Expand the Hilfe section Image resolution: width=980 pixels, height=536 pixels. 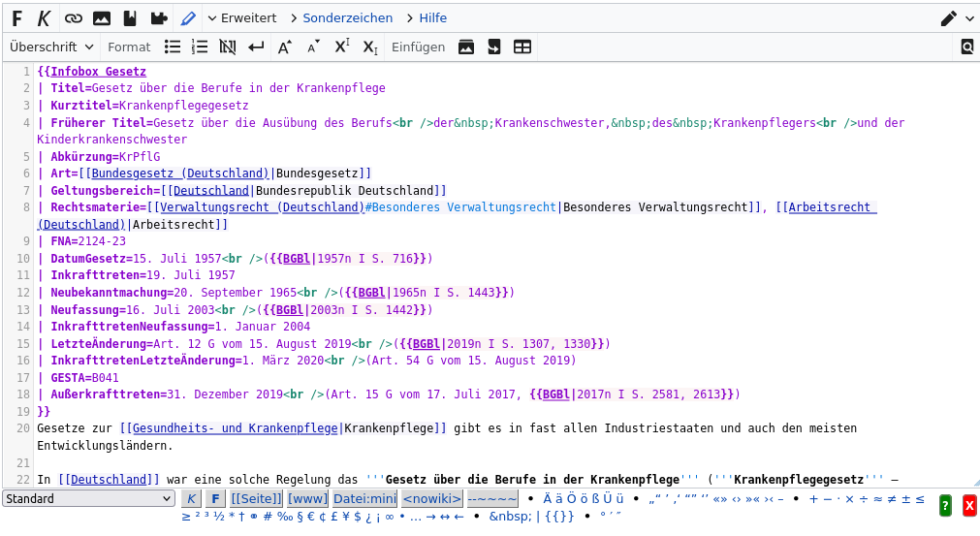(427, 18)
